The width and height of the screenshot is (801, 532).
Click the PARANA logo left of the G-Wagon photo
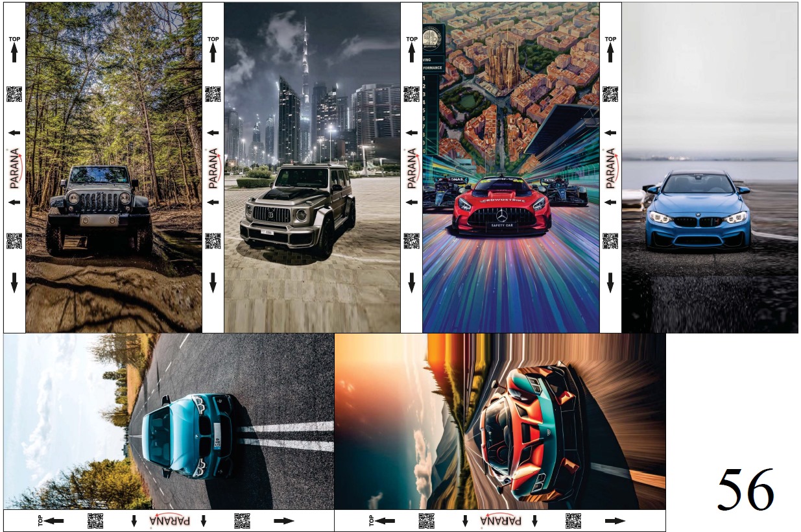click(213, 168)
